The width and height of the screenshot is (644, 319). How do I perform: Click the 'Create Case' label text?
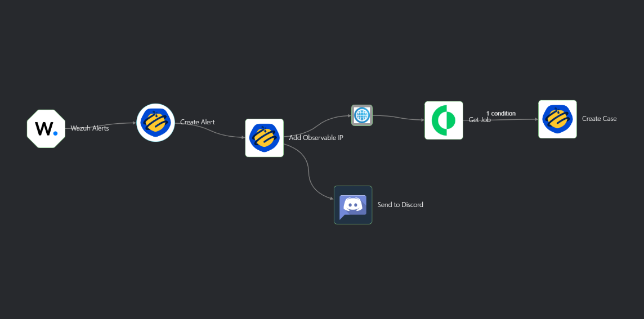[x=599, y=119]
